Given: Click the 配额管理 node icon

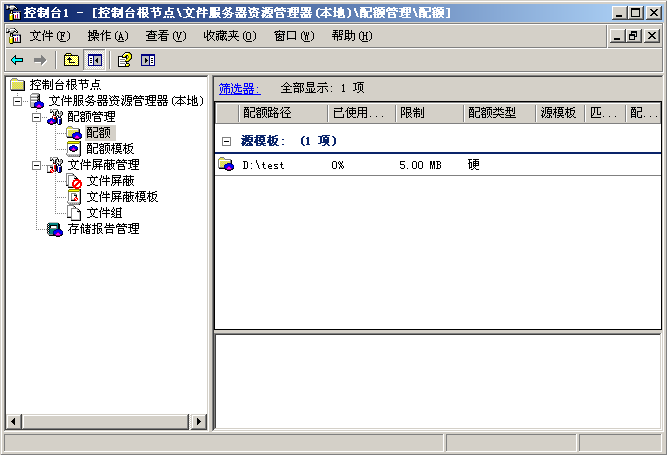Looking at the screenshot, I should (x=55, y=117).
